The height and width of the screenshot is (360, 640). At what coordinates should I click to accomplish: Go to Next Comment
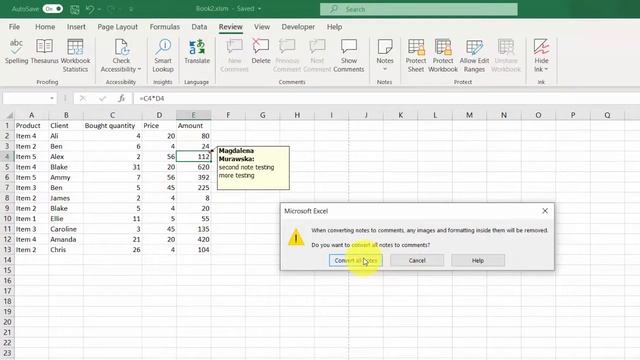tap(317, 56)
